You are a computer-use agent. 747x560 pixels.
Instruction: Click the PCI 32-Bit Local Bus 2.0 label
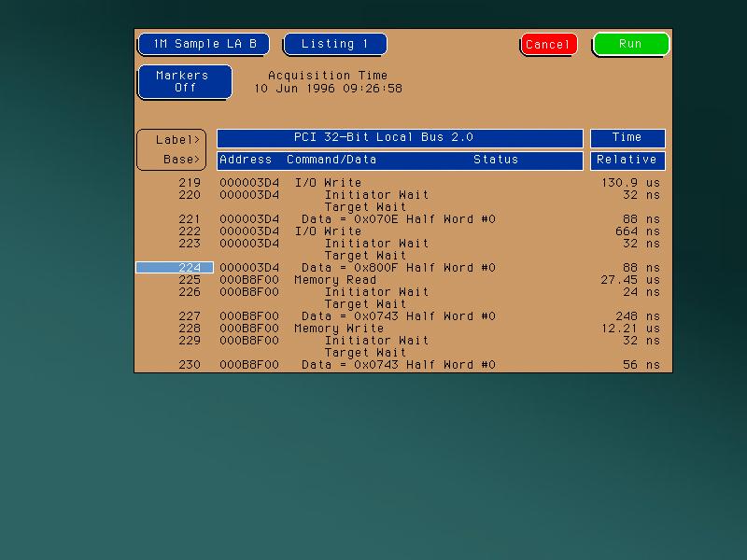pos(400,138)
